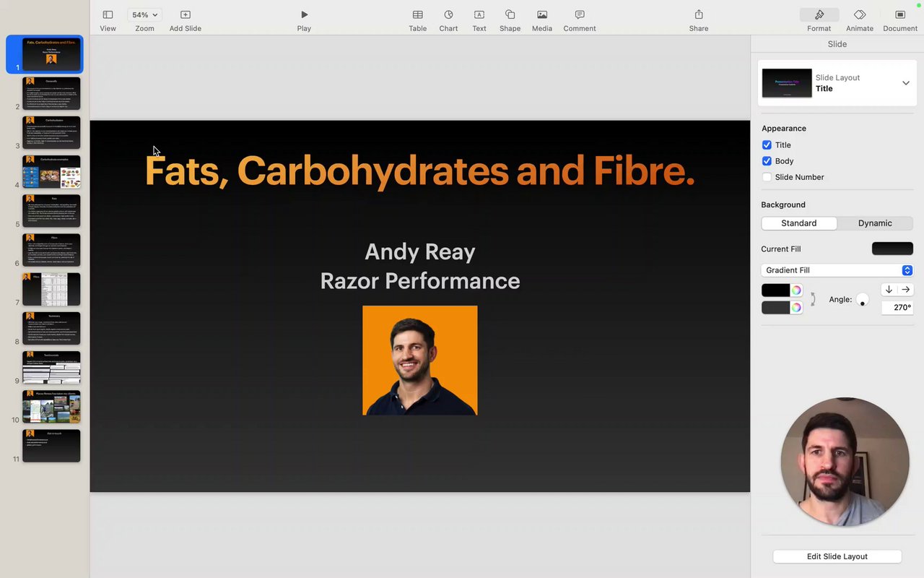Add a Comment using toolbar icon
Screen dimensions: 924x578
(x=579, y=14)
